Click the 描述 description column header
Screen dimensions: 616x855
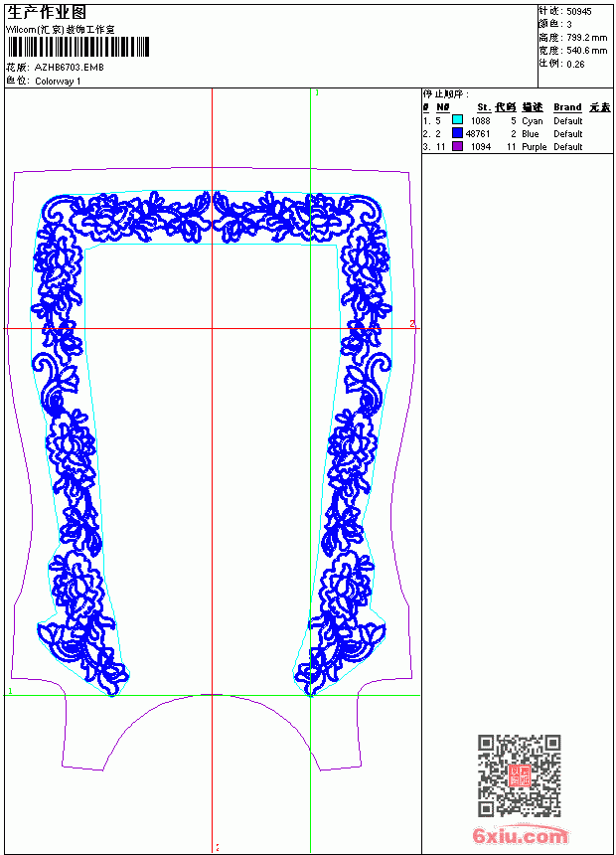(533, 107)
